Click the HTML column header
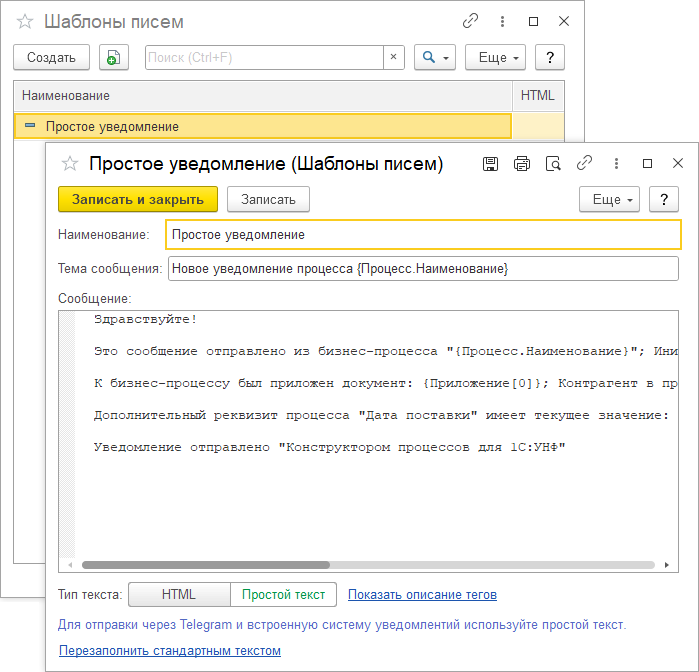 pyautogui.click(x=537, y=96)
